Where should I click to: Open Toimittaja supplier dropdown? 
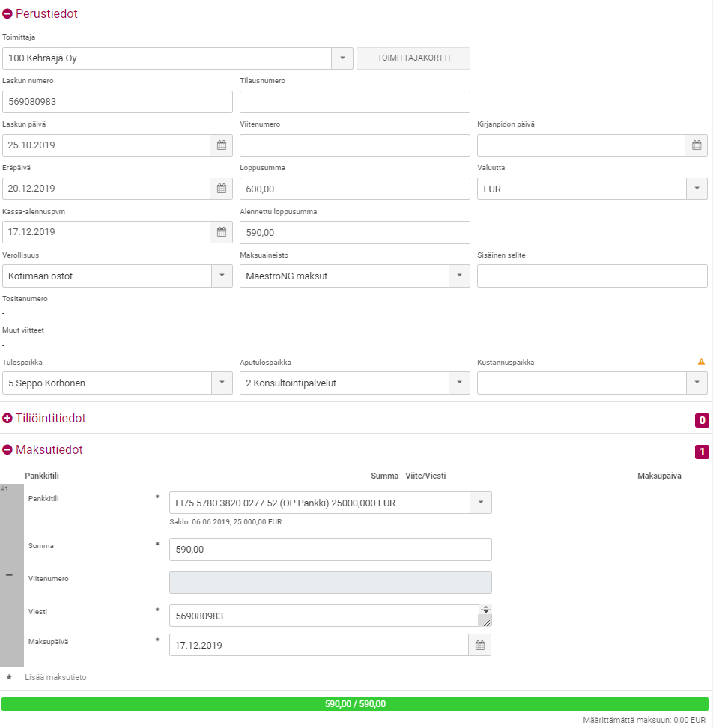pos(342,58)
